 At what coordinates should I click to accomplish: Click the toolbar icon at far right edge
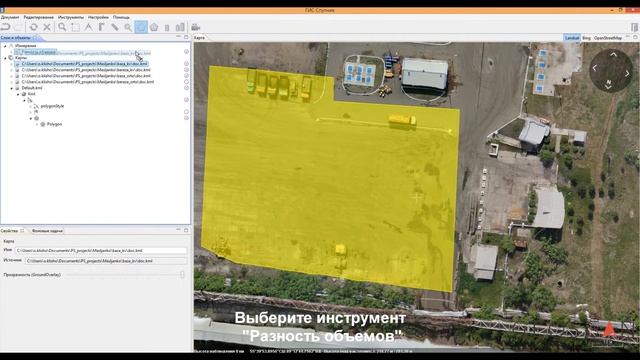coord(634,27)
